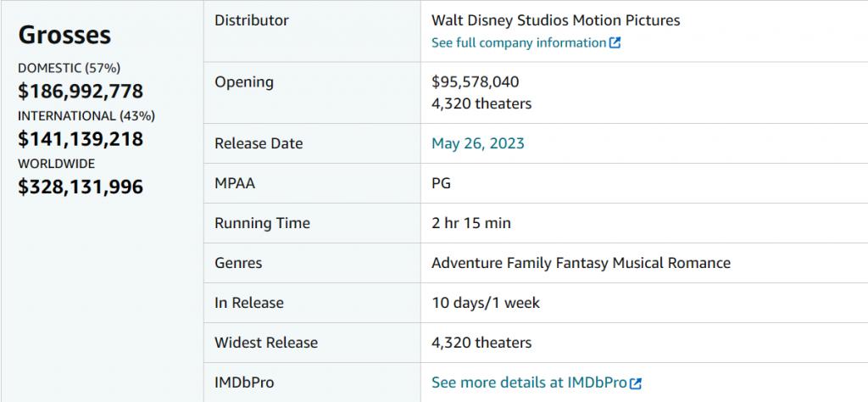Click the Distributor row label
This screenshot has width=868, height=402.
tap(252, 20)
